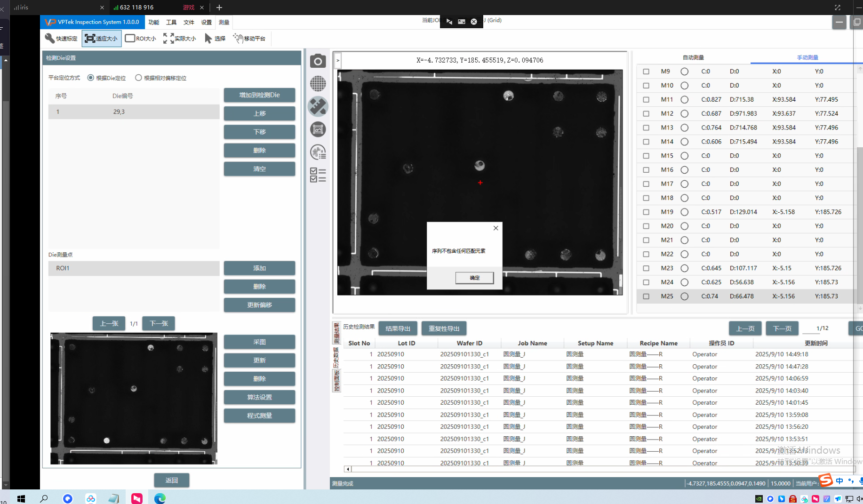Viewport: 863px width, 504px height.
Task: Open the wafer grid map icon
Action: [318, 84]
